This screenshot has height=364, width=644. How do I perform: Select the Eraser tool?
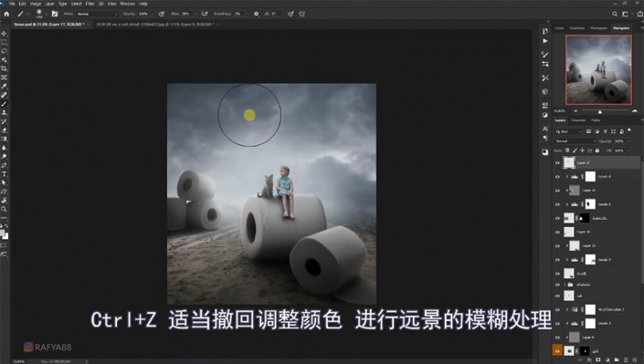click(x=4, y=130)
